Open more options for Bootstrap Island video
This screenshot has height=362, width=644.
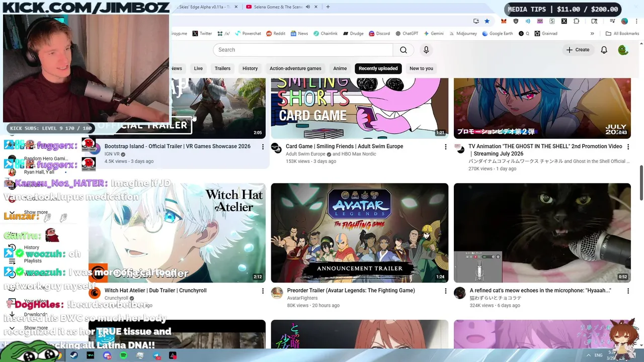263,147
